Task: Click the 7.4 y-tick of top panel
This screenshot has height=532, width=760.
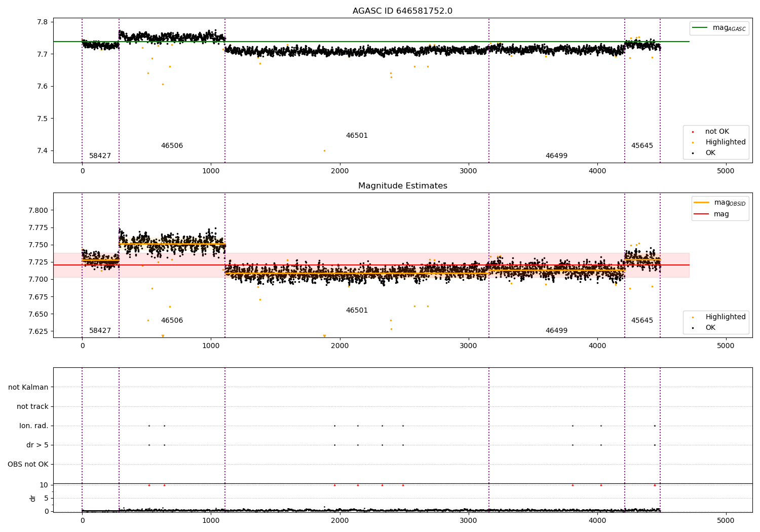Action: (43, 151)
